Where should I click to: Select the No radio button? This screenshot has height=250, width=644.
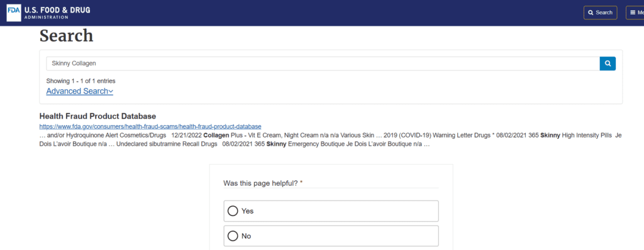tap(233, 236)
